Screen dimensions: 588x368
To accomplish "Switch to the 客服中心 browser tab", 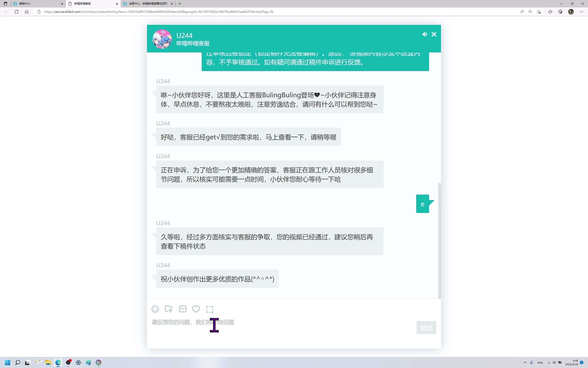I will click(x=37, y=4).
